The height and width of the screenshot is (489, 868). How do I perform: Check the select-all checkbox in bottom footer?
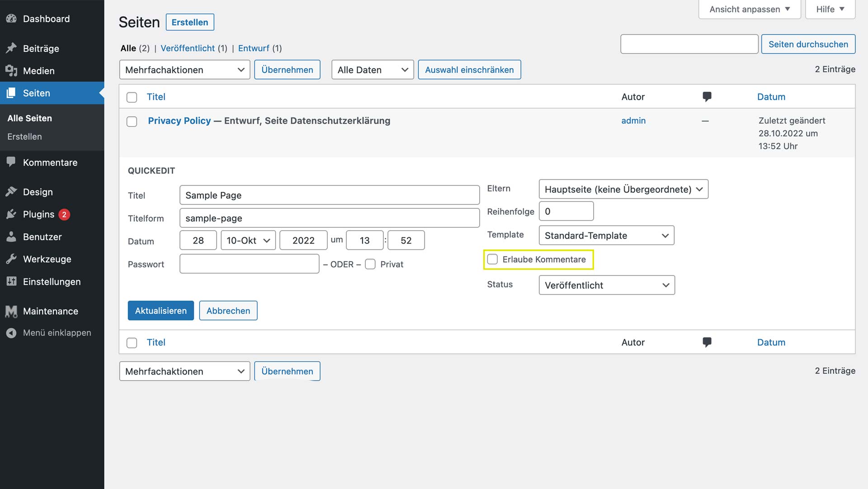(x=132, y=343)
